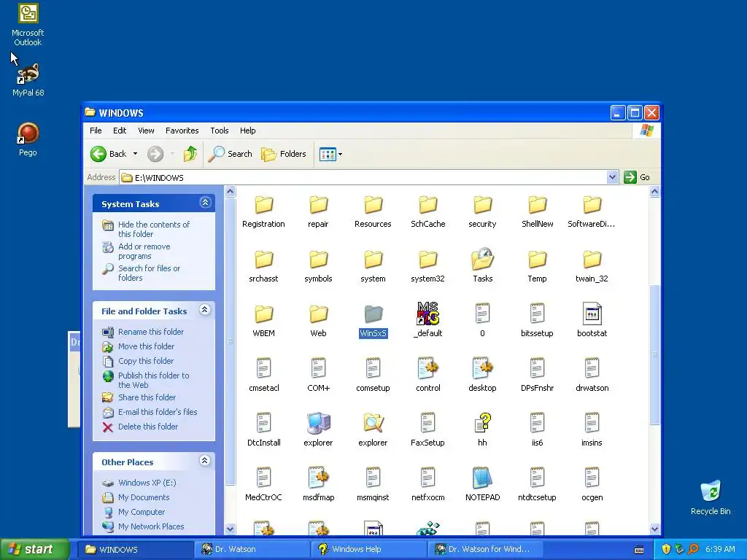Select the SoftwareDi... folder

point(592,211)
